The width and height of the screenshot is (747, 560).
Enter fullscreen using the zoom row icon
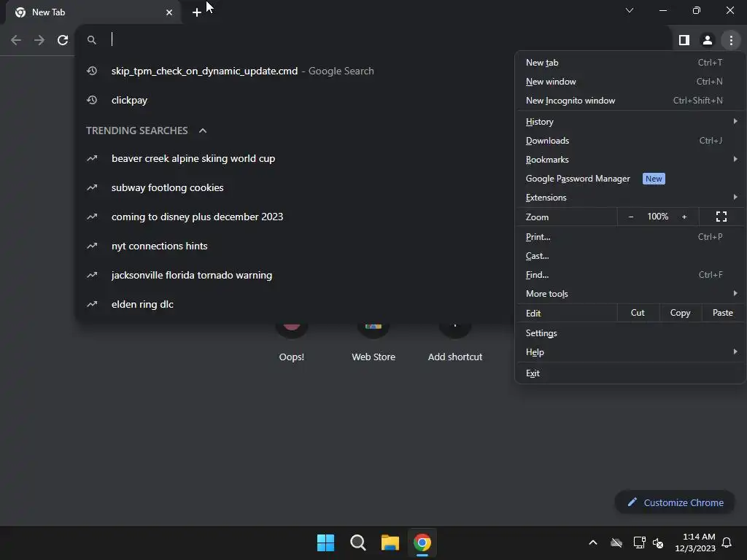(x=721, y=217)
